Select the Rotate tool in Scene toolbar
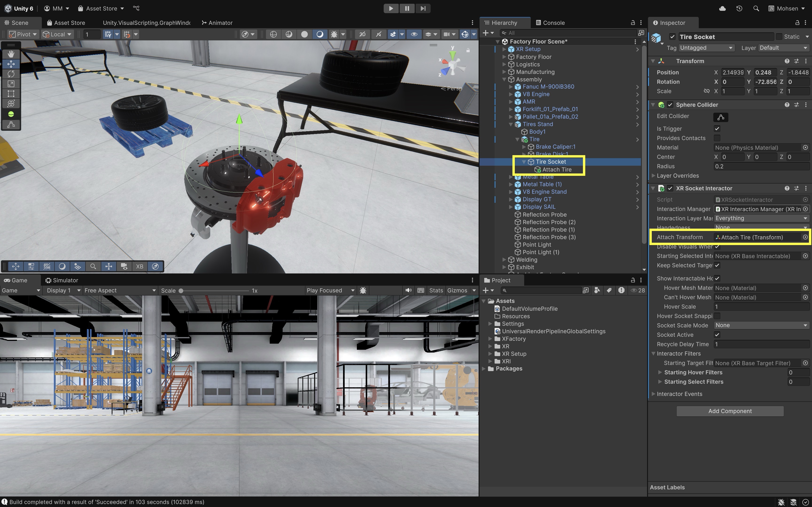Viewport: 812px width, 507px height. (11, 74)
